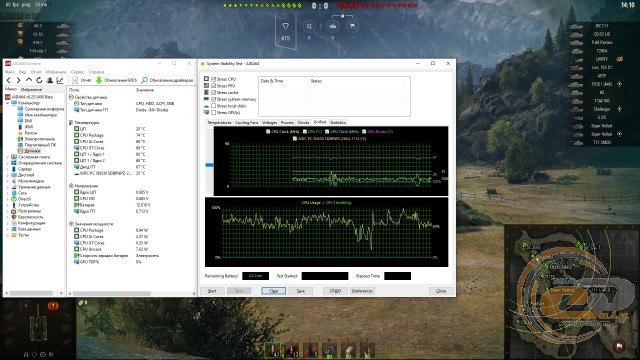Toggle the CPU Clock (MHz) graph checkbox
The image size is (640, 360).
268,131
